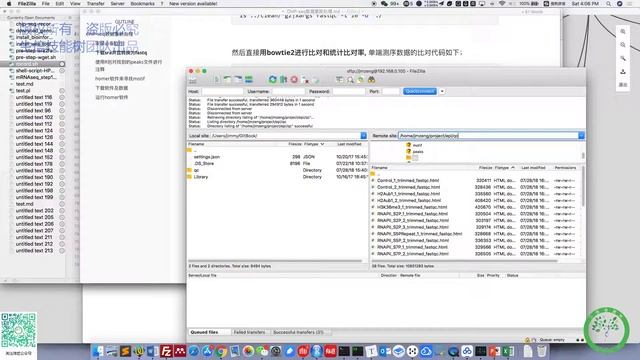Click FileZilla icon in the Dock
Image resolution: width=640 pixels, height=360 pixels.
click(166, 351)
